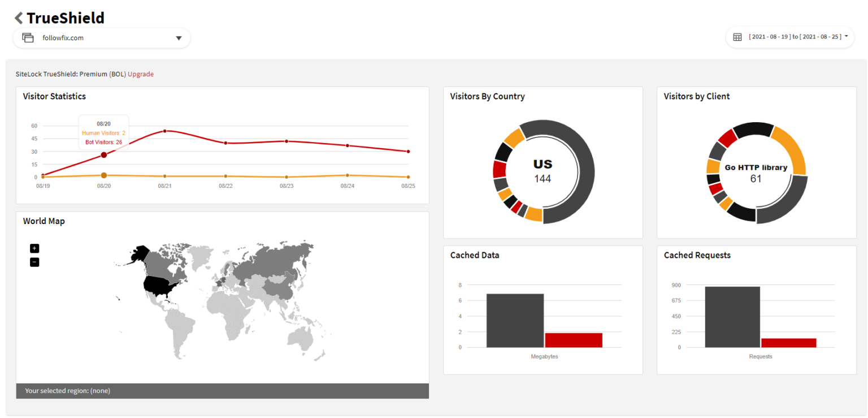The height and width of the screenshot is (418, 868).
Task: Click the calendar icon on the date picker
Action: pyautogui.click(x=737, y=36)
